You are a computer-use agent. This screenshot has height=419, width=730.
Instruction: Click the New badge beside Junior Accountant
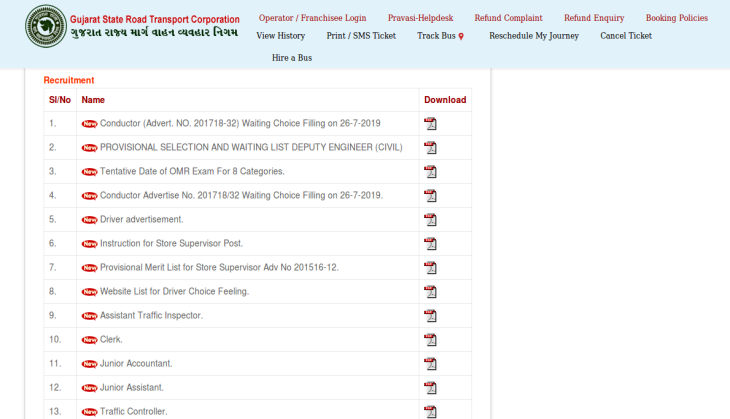click(89, 364)
